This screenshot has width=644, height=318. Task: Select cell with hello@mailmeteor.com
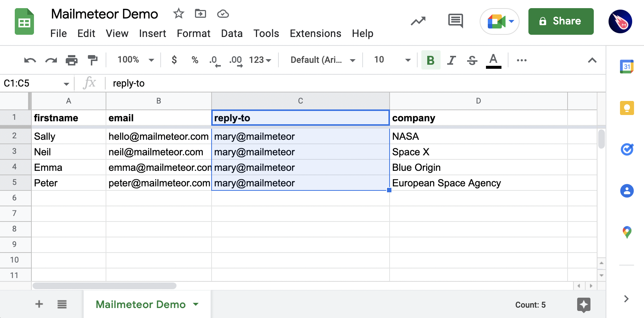[159, 136]
